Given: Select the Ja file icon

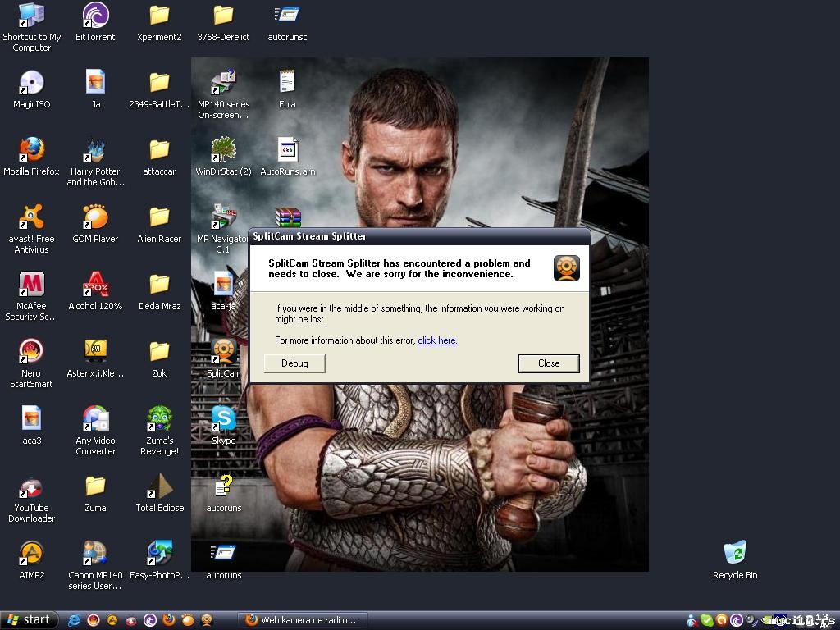Looking at the screenshot, I should [95, 89].
